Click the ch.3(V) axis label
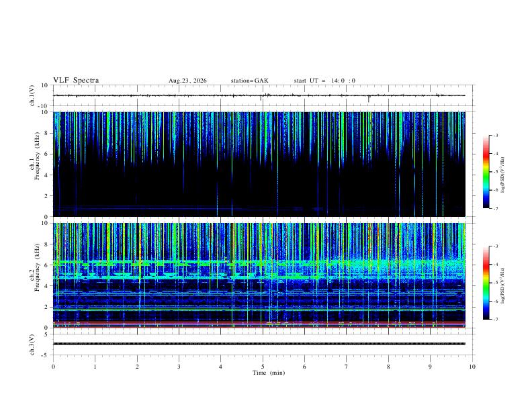This screenshot has height=411, width=532. 32,345
